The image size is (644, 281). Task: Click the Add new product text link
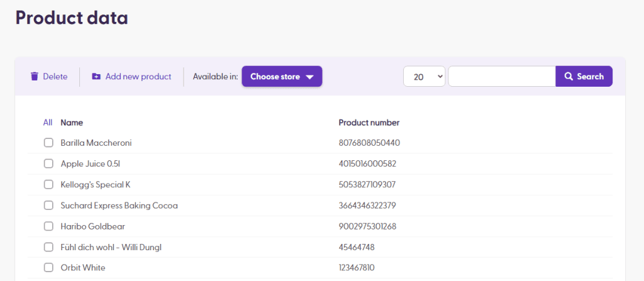click(138, 77)
